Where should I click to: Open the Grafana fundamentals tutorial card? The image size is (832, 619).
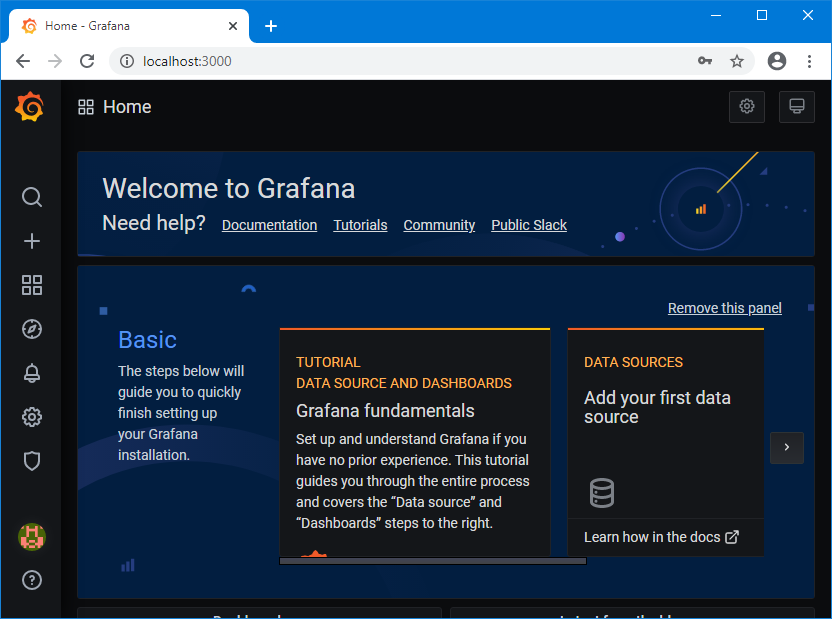click(415, 442)
